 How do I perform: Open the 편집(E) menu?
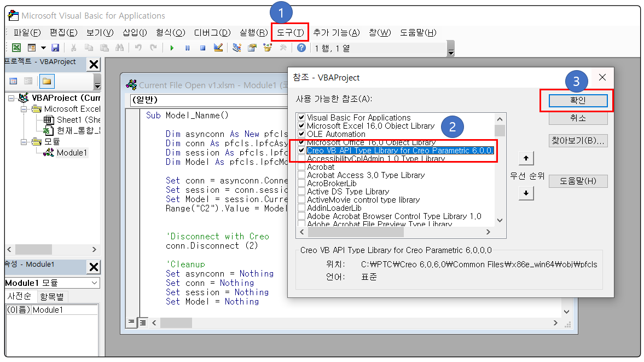tap(63, 32)
